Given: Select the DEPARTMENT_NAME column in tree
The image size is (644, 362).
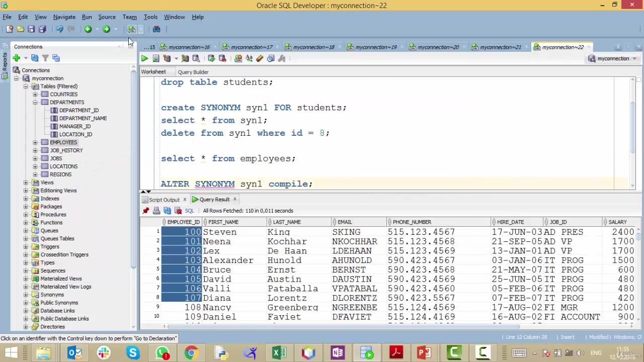Looking at the screenshot, I should [x=83, y=119].
